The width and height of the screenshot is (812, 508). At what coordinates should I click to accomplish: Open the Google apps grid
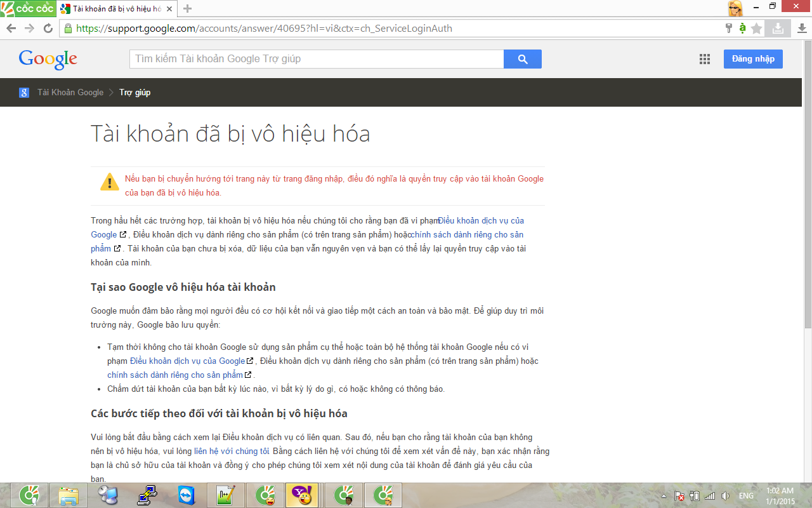704,59
